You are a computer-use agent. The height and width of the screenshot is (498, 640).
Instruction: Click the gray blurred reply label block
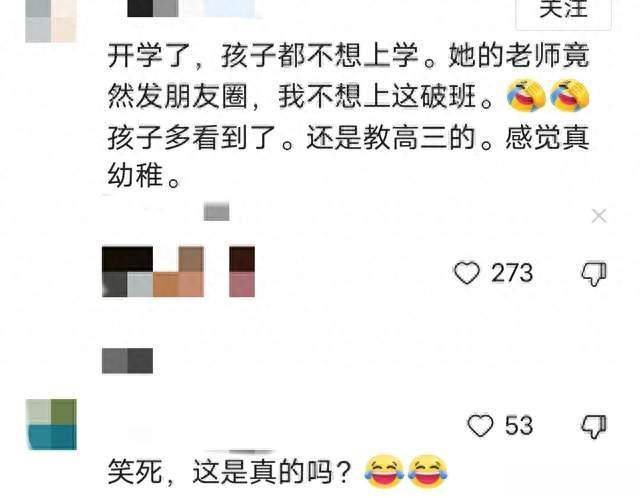[127, 361]
